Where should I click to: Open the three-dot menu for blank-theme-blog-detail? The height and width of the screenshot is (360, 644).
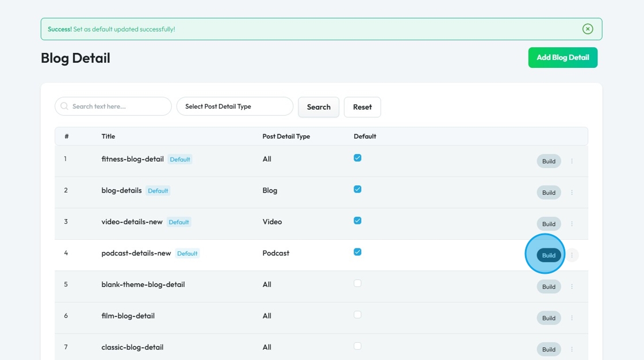572,287
